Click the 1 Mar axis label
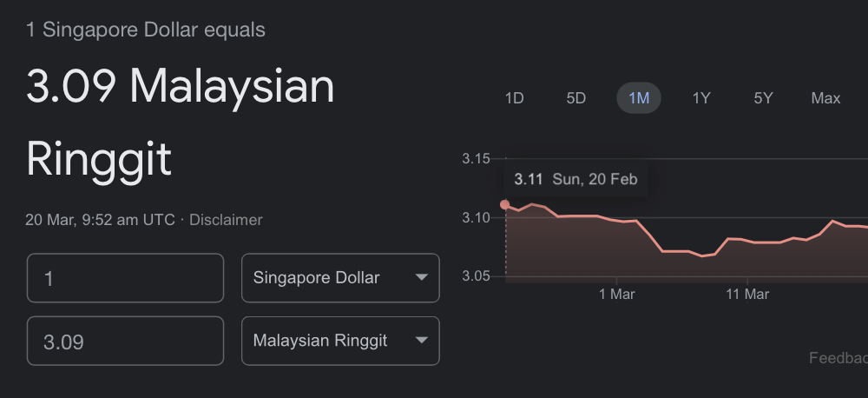 pyautogui.click(x=617, y=295)
